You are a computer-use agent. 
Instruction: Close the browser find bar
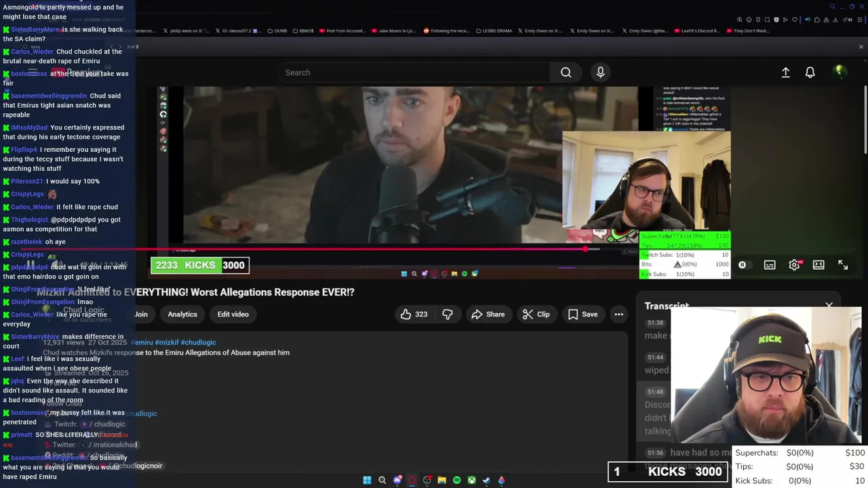[x=861, y=47]
